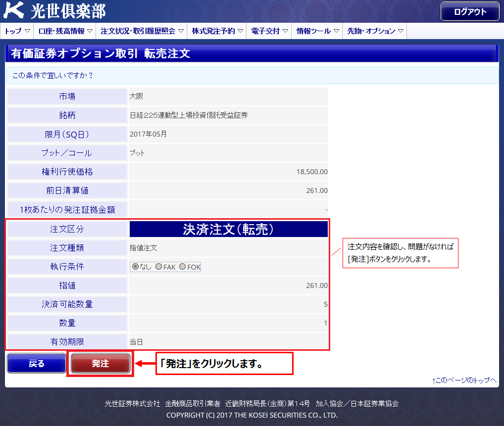
Task: Expand arrow next to 注文状況・取引履歴照会
Action: coord(181,31)
